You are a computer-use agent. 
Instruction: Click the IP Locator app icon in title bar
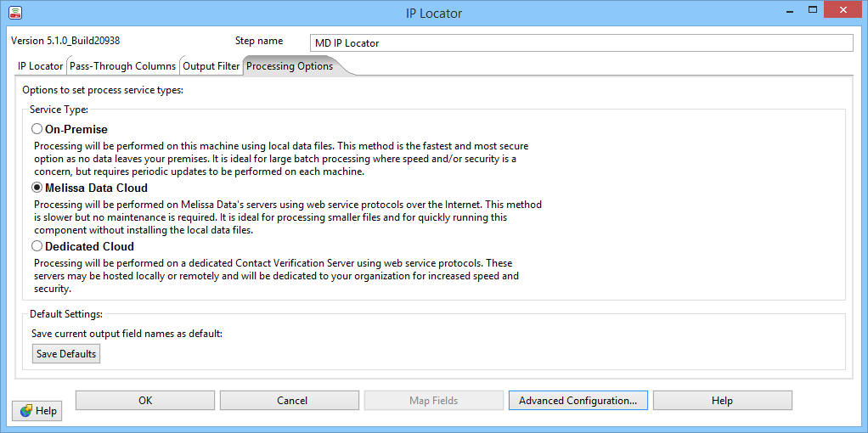pyautogui.click(x=14, y=13)
